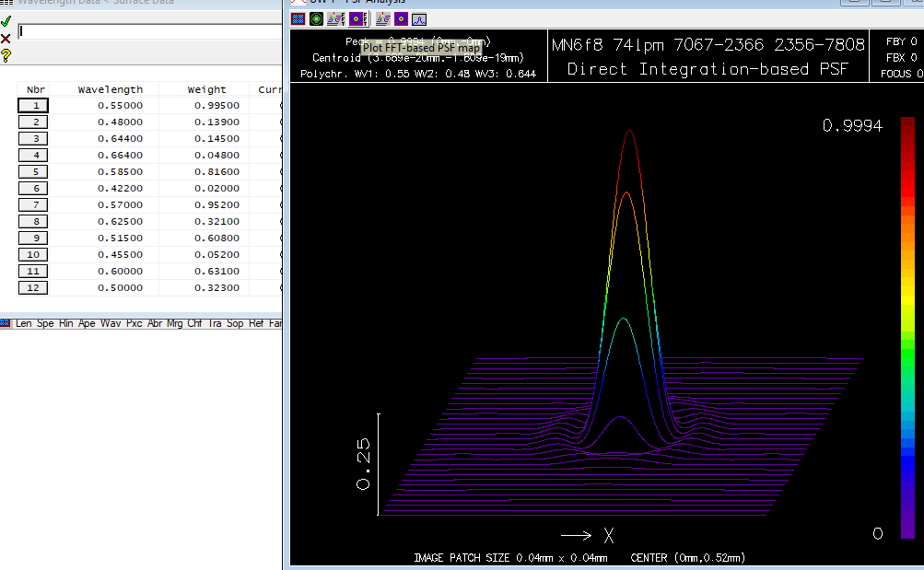
Task: Select the Abr tab
Action: [x=155, y=323]
